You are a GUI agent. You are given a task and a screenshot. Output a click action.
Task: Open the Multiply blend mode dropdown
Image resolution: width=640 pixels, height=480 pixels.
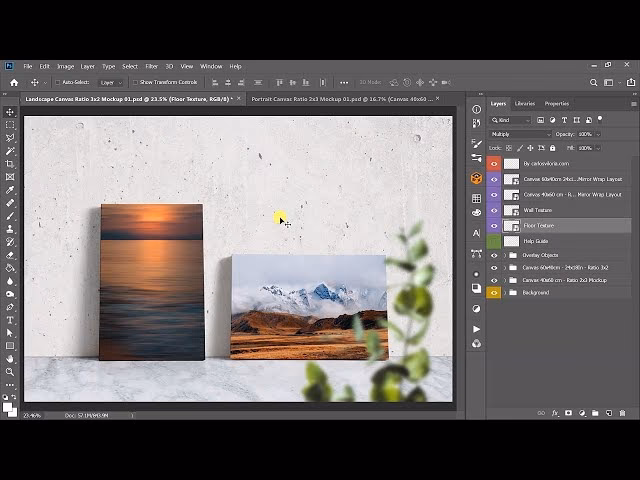pyautogui.click(x=520, y=134)
